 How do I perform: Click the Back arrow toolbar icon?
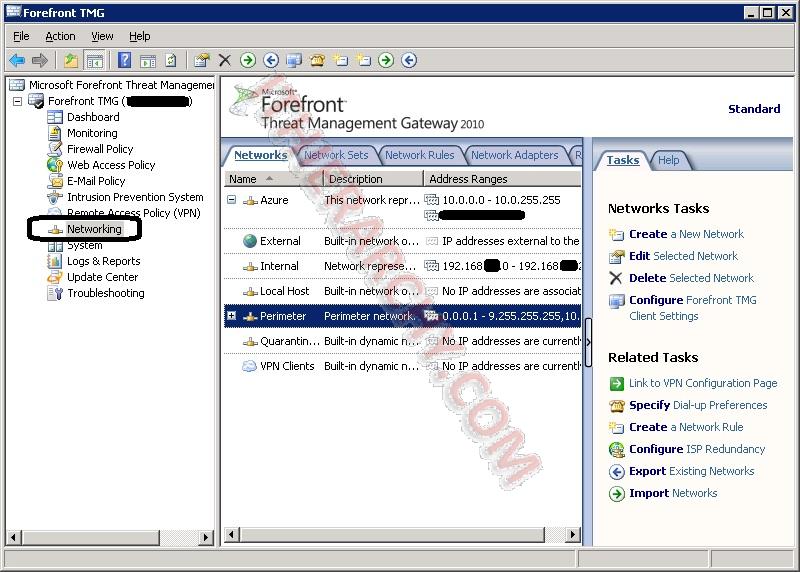17,60
